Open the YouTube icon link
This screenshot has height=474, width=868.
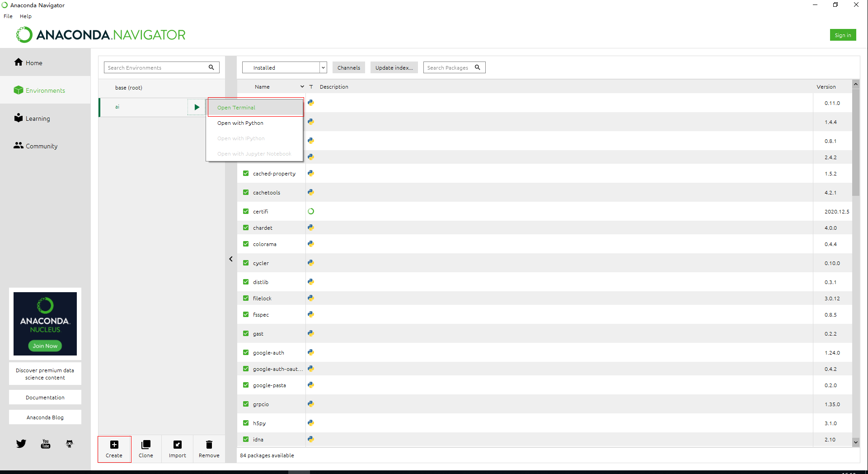pos(46,444)
